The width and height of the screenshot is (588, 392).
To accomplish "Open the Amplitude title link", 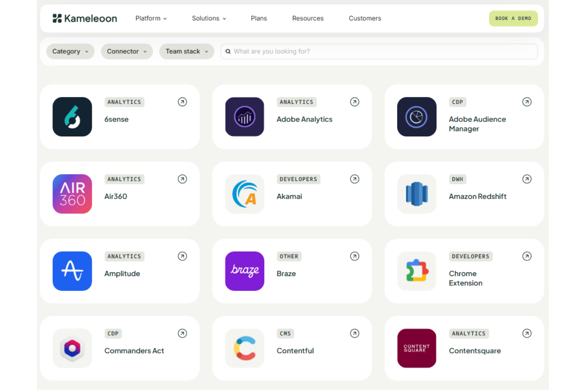I will click(122, 274).
